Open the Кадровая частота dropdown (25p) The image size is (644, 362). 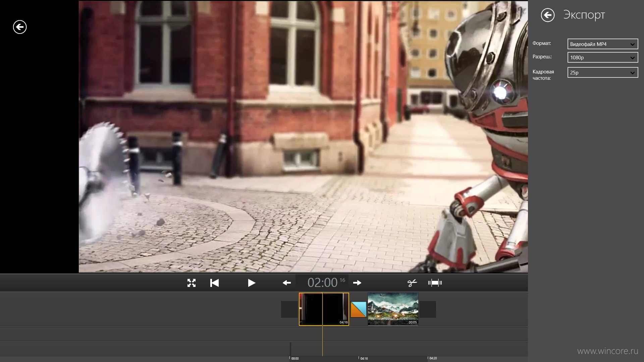click(x=602, y=72)
